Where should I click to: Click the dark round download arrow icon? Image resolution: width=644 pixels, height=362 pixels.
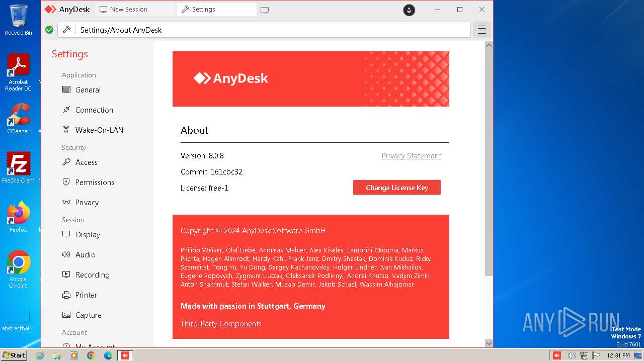(x=409, y=10)
